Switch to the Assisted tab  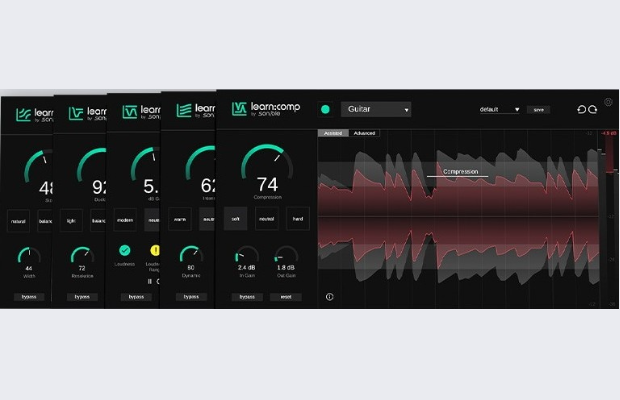pyautogui.click(x=333, y=133)
